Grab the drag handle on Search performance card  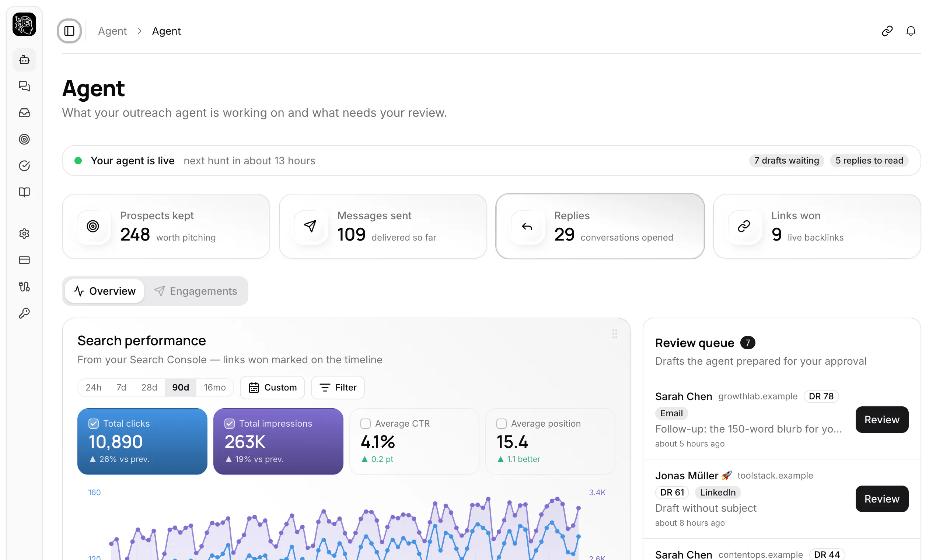point(614,333)
